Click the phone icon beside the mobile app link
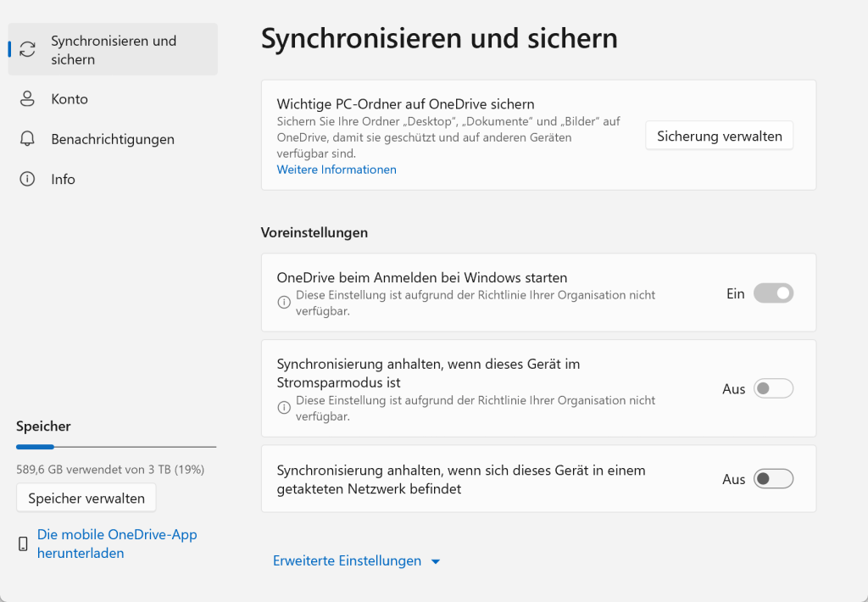This screenshot has width=868, height=602. 23,543
